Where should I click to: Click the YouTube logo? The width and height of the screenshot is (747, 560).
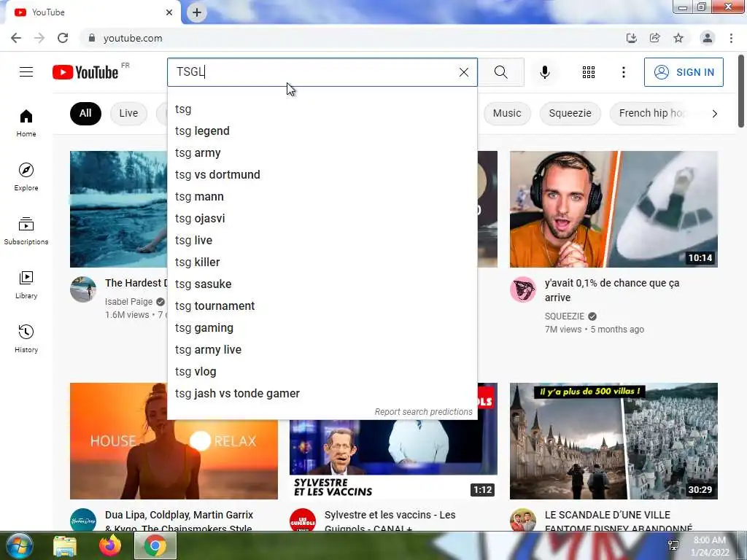[85, 72]
